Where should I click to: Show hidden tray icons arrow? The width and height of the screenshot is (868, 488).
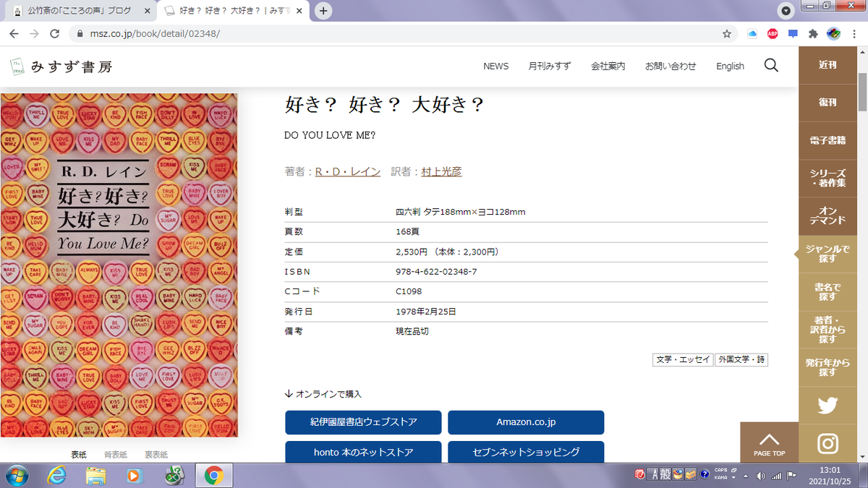click(746, 476)
